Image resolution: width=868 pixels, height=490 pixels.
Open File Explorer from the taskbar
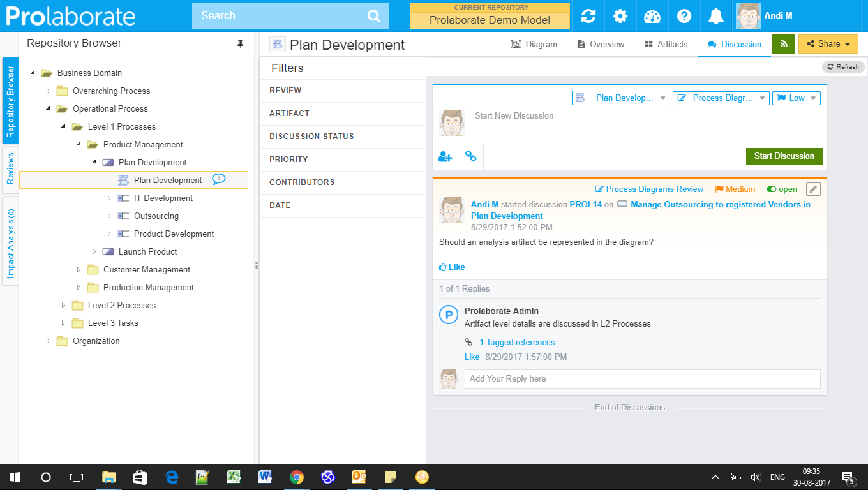click(x=109, y=477)
